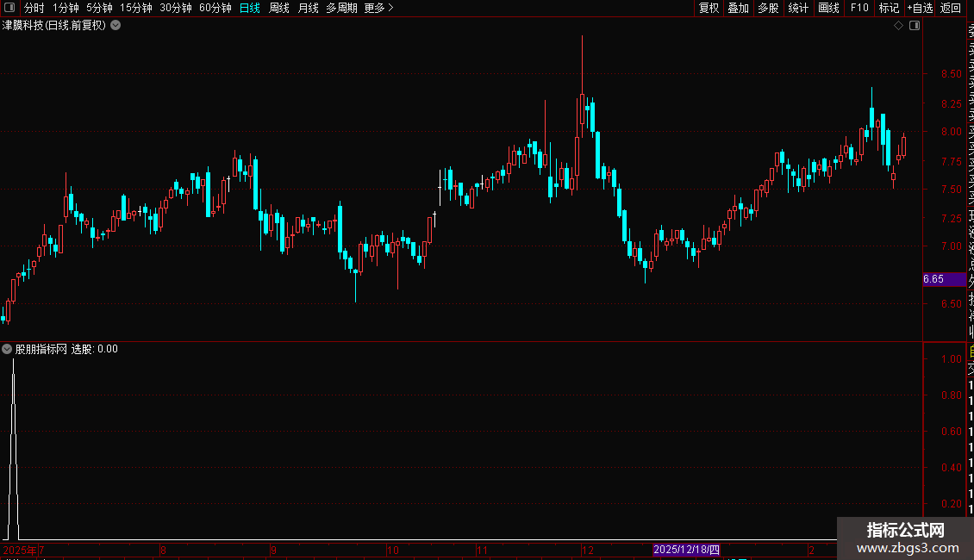974x560 pixels.
Task: Click the panel layout icon at top-left
Action: 9,8
